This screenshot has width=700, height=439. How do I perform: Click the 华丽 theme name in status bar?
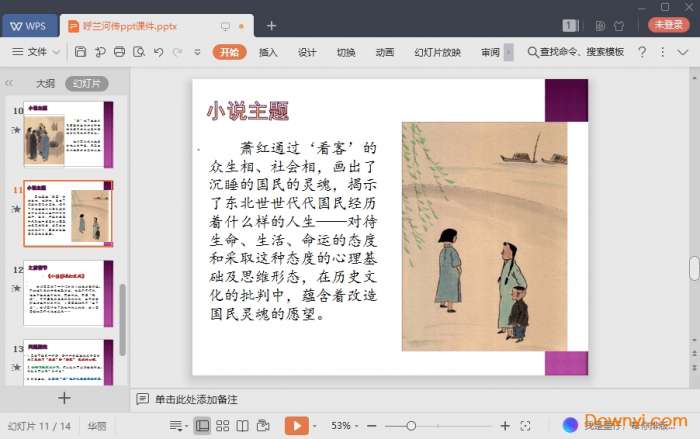[x=97, y=426]
